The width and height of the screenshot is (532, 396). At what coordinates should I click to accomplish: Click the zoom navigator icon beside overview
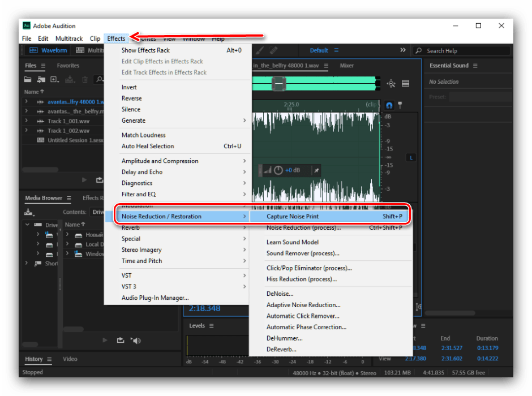391,84
